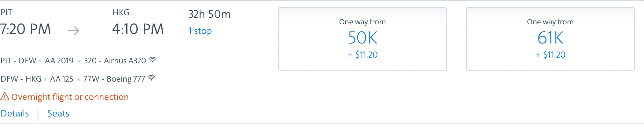Click the AA 2019 flight number
The width and height of the screenshot is (644, 128).
[59, 61]
